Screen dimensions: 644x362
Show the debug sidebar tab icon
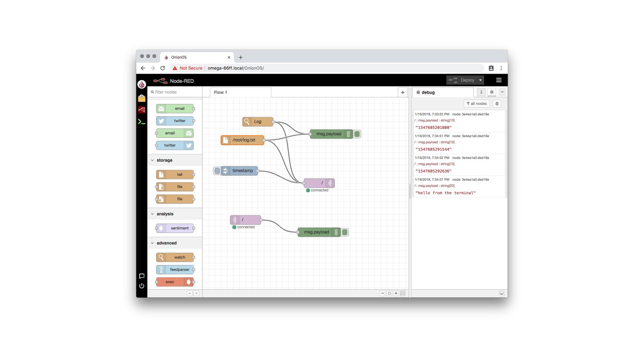(491, 92)
